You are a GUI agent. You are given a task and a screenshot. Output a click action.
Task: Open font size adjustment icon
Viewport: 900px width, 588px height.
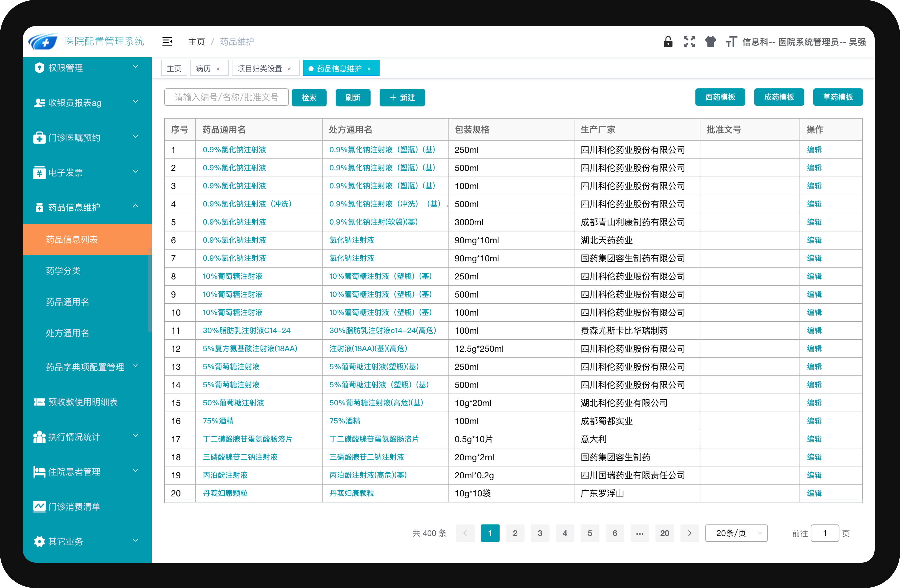pyautogui.click(x=731, y=42)
